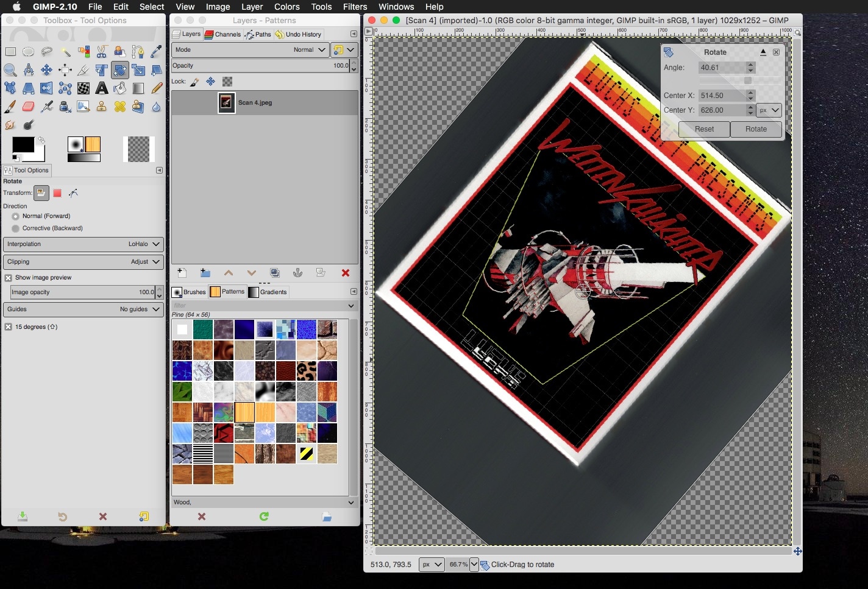The height and width of the screenshot is (589, 868).
Task: Open layer Mode Normal dropdown
Action: point(251,50)
